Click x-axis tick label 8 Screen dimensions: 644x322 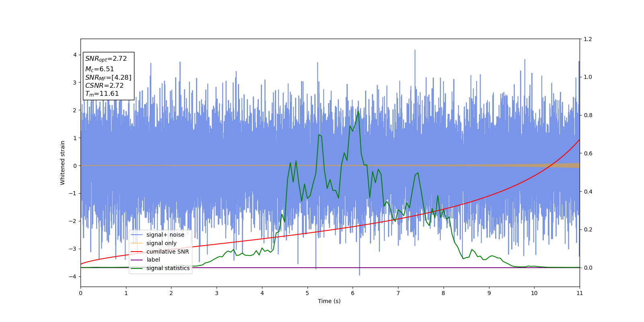pyautogui.click(x=444, y=293)
